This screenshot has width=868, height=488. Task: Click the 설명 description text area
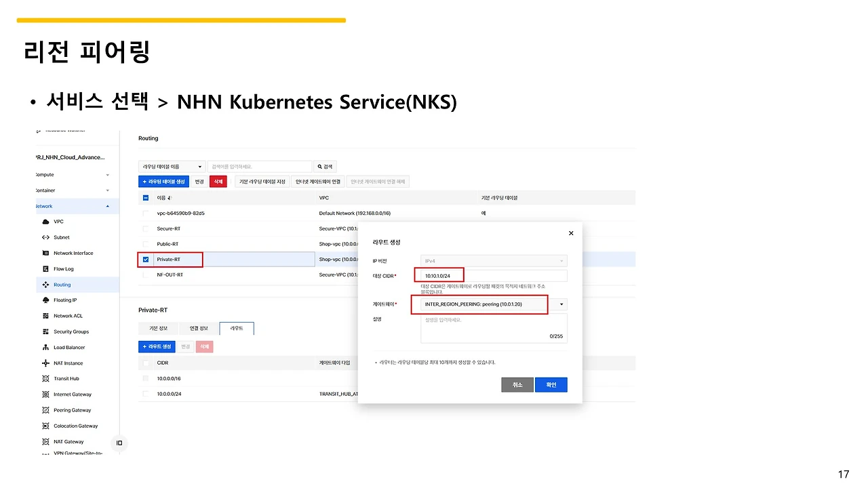pyautogui.click(x=494, y=328)
